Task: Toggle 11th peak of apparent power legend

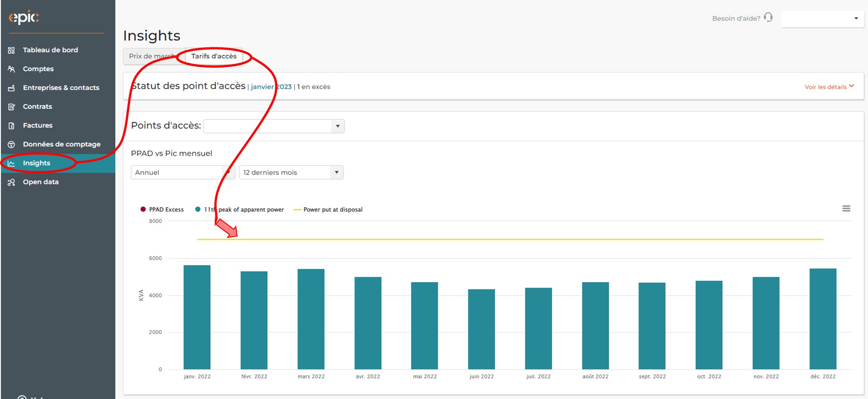Action: [x=239, y=210]
